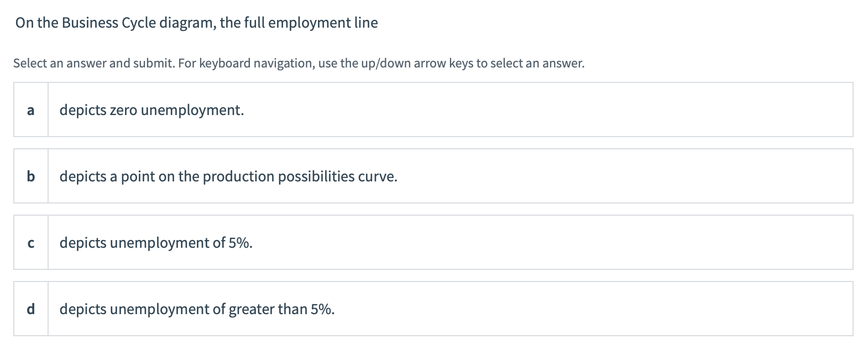Click the letter box labeled a
The height and width of the screenshot is (344, 868).
(x=30, y=110)
